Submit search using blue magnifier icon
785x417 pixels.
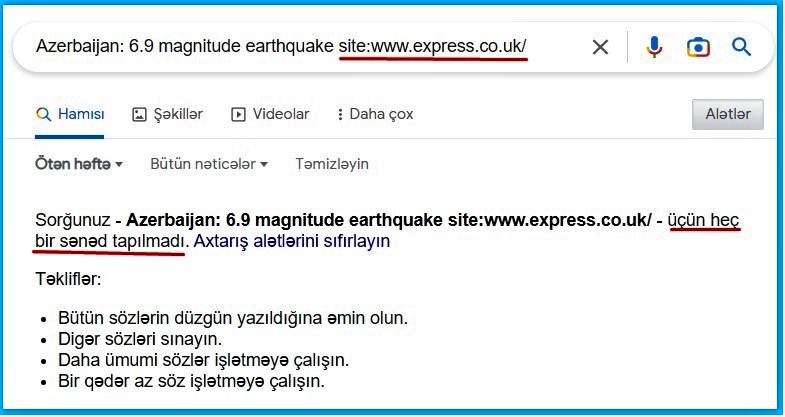pos(741,47)
